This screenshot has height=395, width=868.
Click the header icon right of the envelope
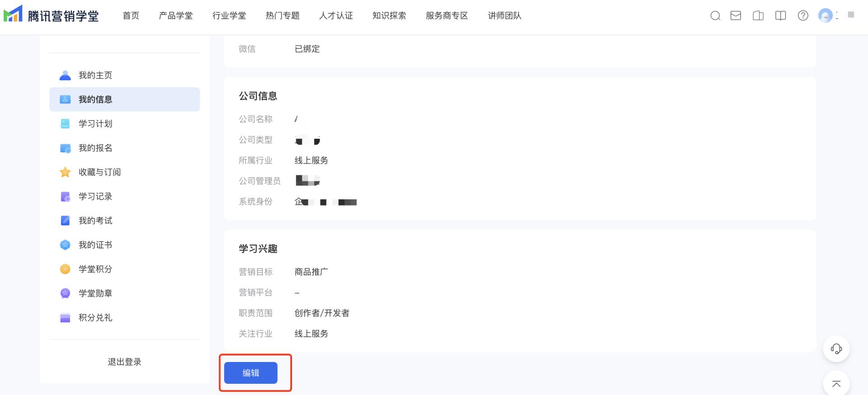(758, 16)
